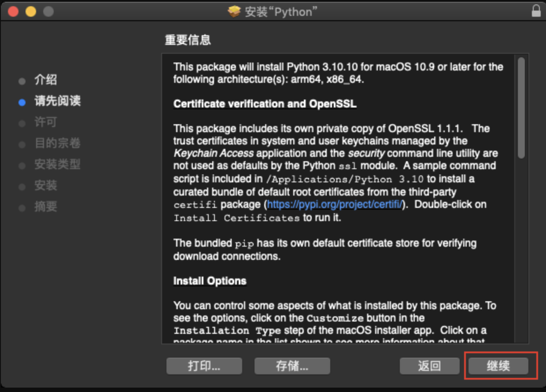546x392 pixels.
Task: Click the 继续 (Continue) button
Action: 498,366
